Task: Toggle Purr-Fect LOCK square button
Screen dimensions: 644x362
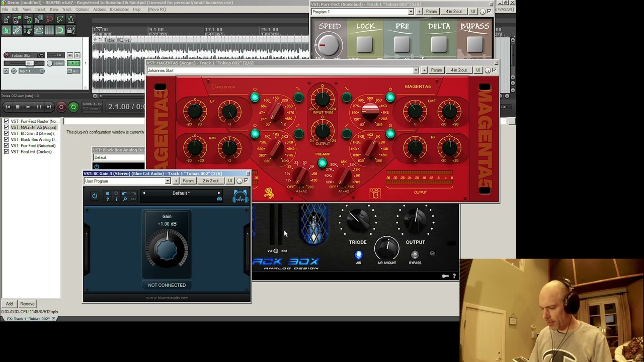Action: (365, 45)
